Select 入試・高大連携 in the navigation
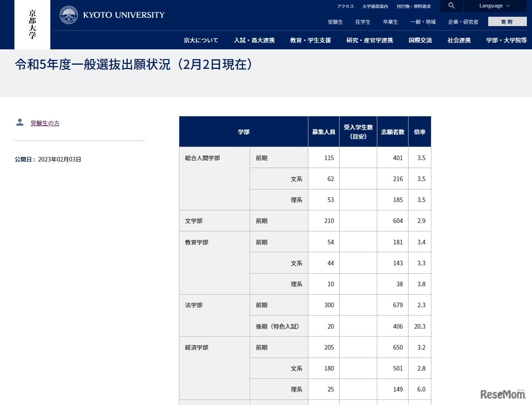532x405 pixels. 254,40
